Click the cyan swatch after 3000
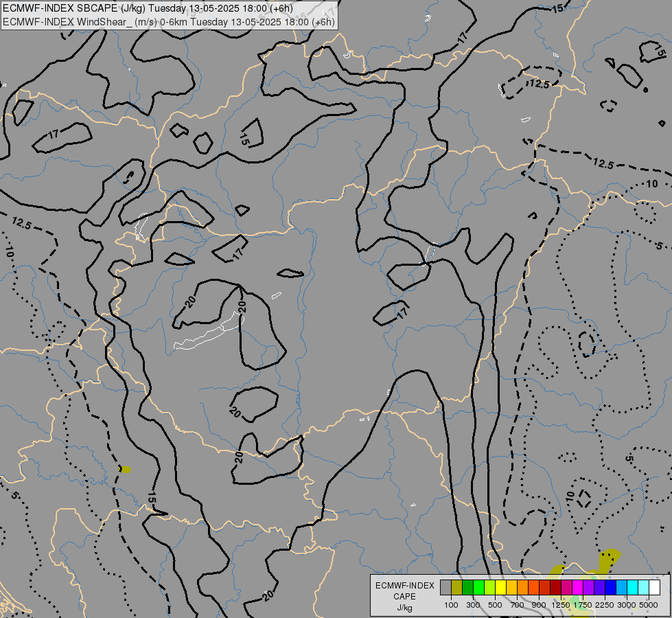This screenshot has height=618, width=672. tap(633, 588)
